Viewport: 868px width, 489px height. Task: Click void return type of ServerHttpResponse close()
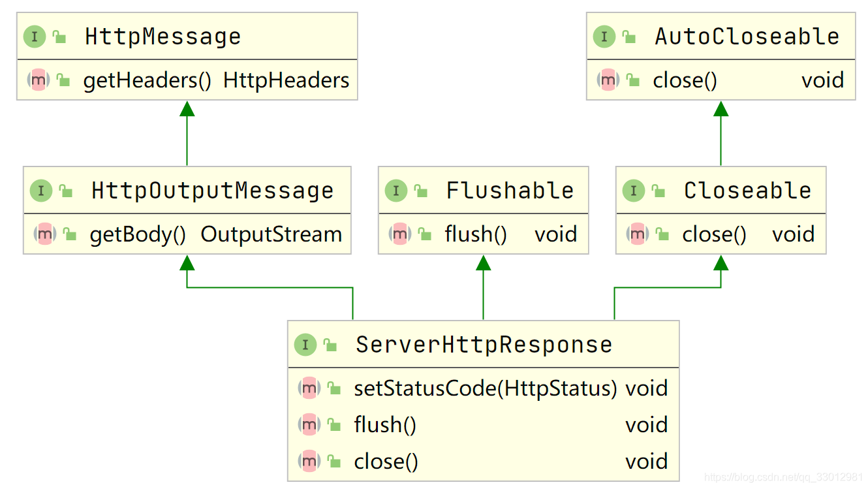point(647,462)
